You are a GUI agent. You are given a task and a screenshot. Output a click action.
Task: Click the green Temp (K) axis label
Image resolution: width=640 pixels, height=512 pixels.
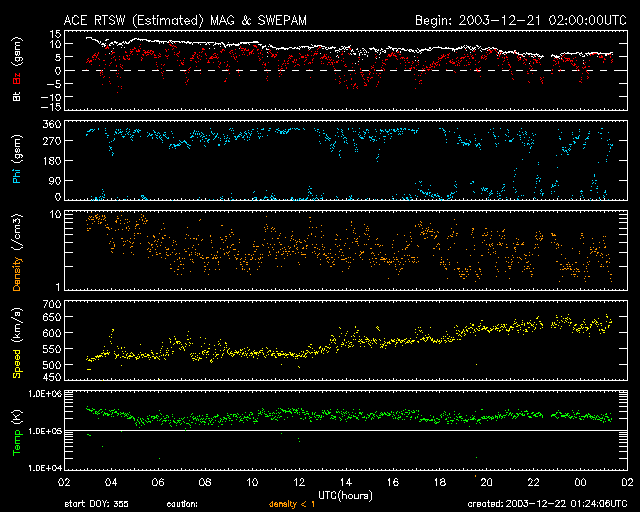point(16,430)
